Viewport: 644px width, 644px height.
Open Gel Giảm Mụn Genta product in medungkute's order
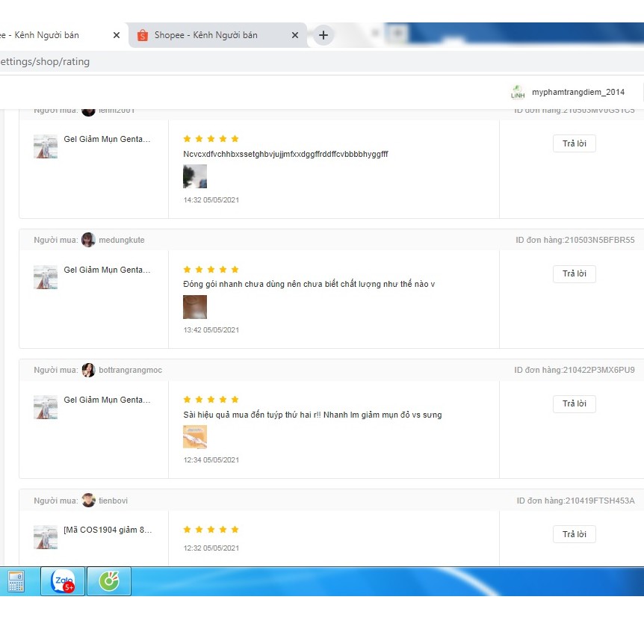coord(107,270)
